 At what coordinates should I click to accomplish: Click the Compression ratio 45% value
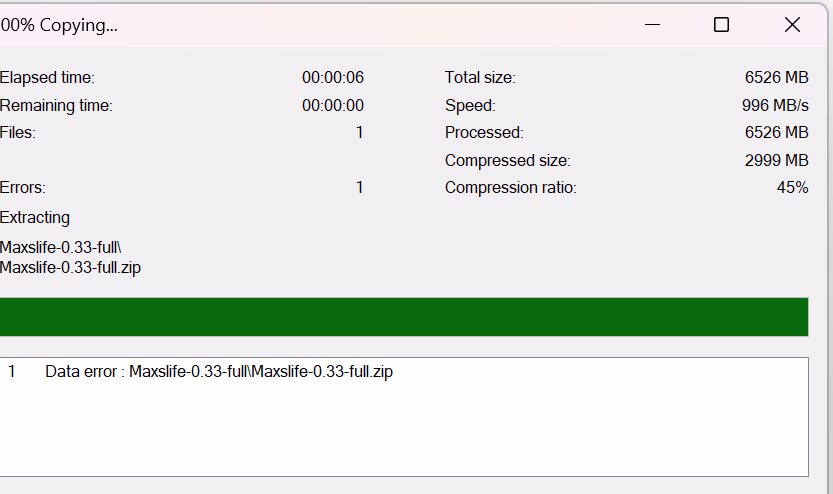(792, 188)
